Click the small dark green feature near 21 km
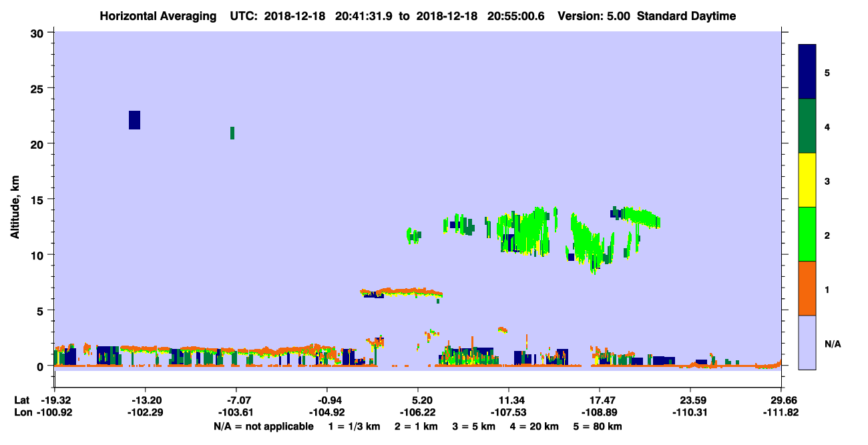 (x=232, y=133)
